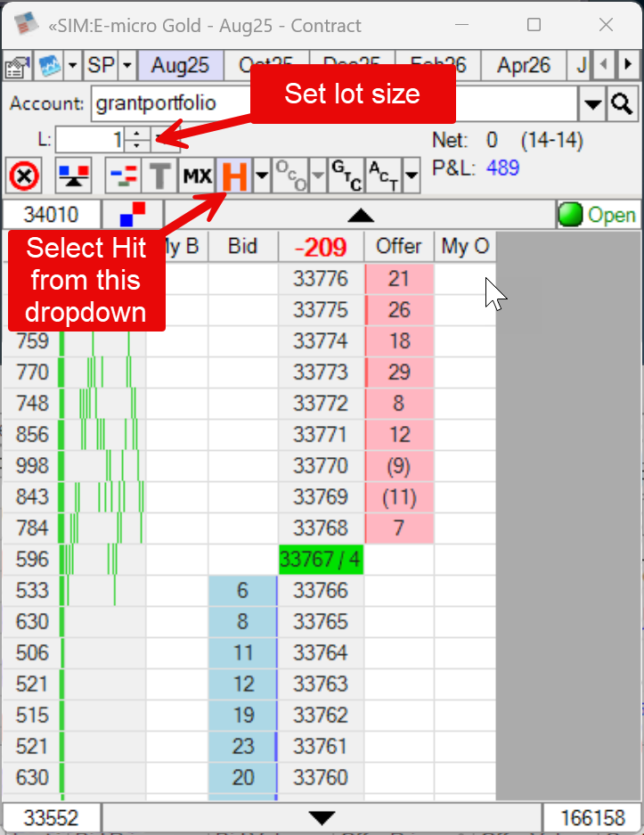Screen dimensions: 644x835
Task: Open the dropdown arrow next to Hit button
Action: coord(261,176)
